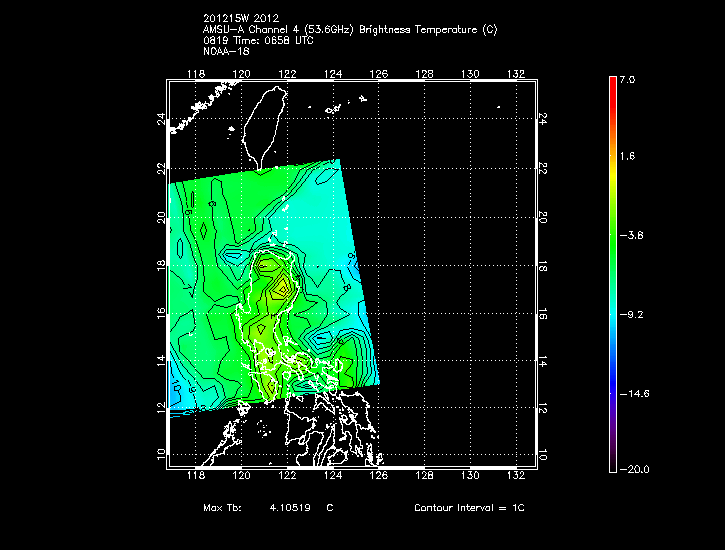Select the colorbar label "-3.6"
This screenshot has width=725, height=550.
pyautogui.click(x=632, y=235)
